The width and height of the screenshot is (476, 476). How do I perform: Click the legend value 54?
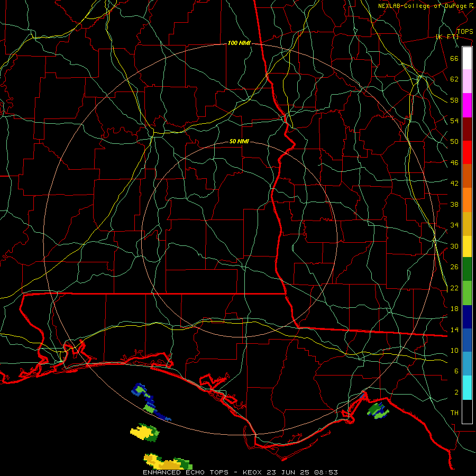[454, 121]
